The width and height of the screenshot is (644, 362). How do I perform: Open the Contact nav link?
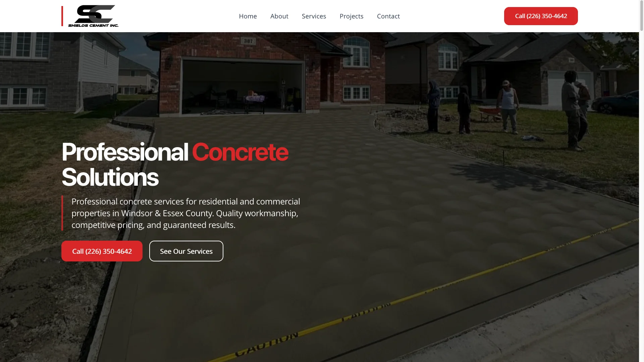pyautogui.click(x=388, y=16)
